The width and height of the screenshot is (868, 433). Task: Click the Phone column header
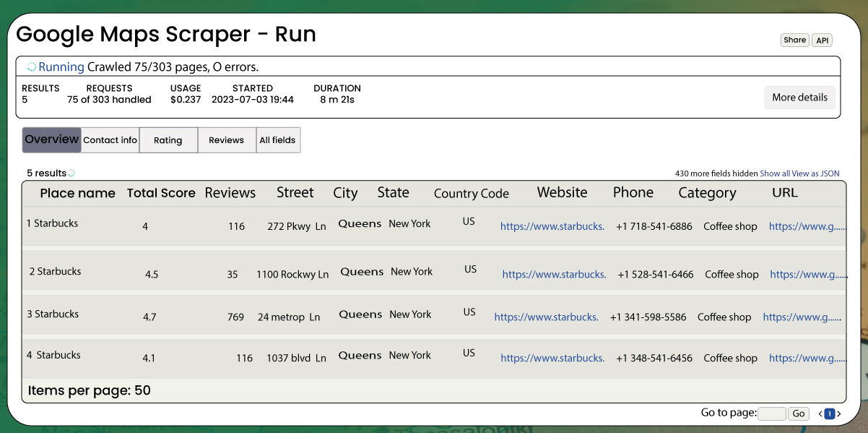click(x=633, y=192)
